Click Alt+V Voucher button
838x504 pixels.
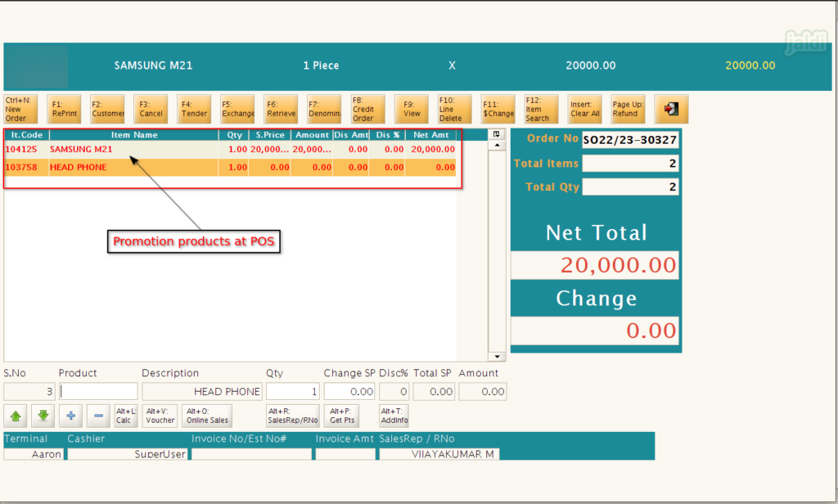tap(160, 416)
